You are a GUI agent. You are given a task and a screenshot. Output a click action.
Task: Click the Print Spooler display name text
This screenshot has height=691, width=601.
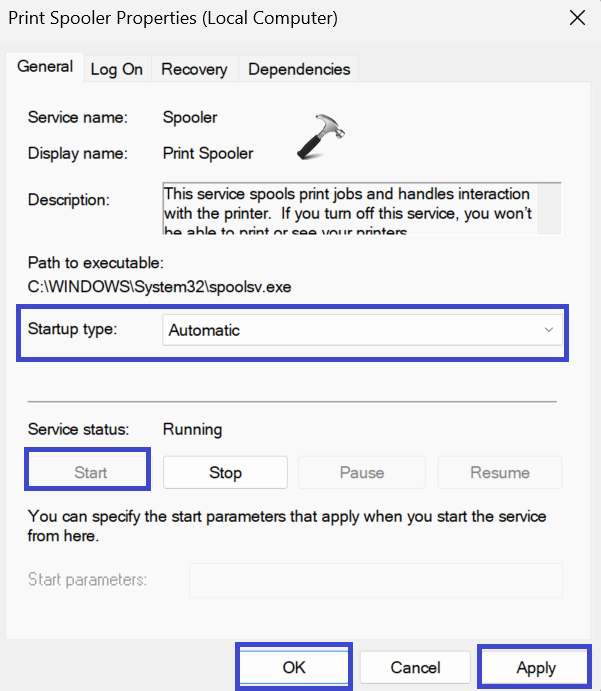click(208, 153)
